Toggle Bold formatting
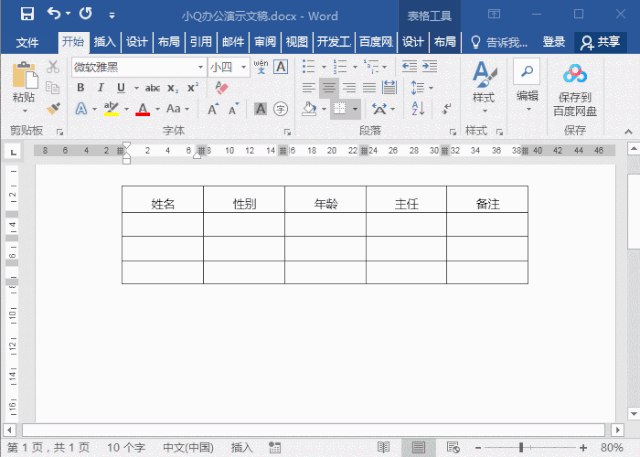This screenshot has height=457, width=640. (x=81, y=87)
